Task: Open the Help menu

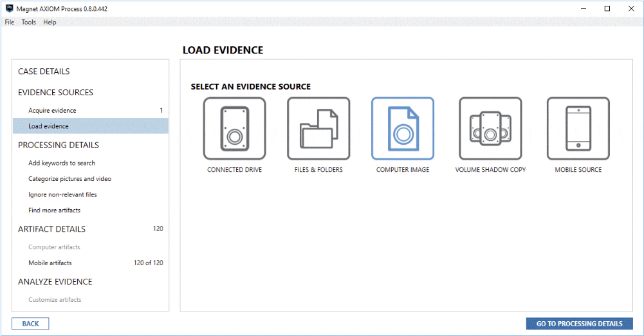Action: point(50,22)
